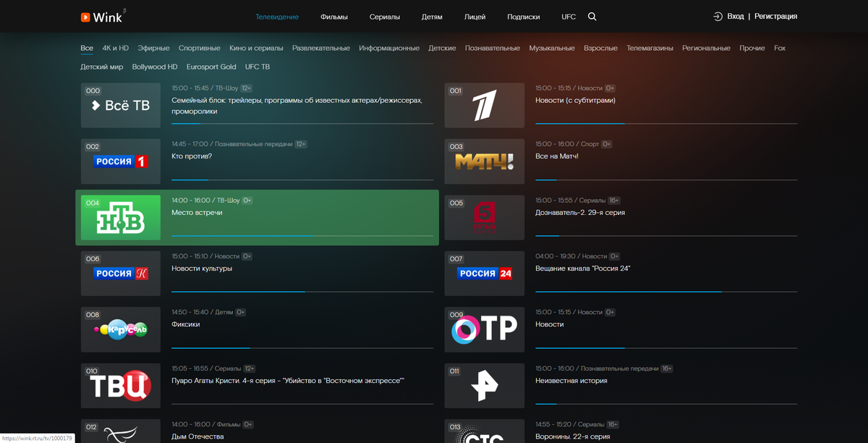Filter by 4K и HD channels
The image size is (868, 443).
(116, 48)
